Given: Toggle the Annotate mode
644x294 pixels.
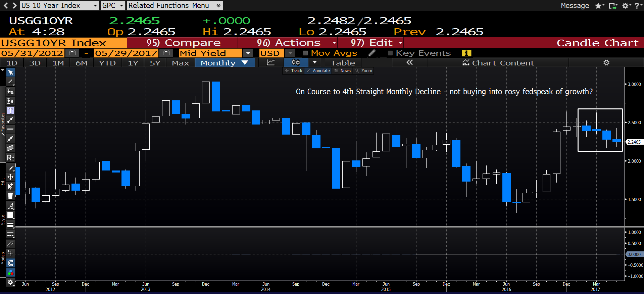Looking at the screenshot, I should (318, 71).
